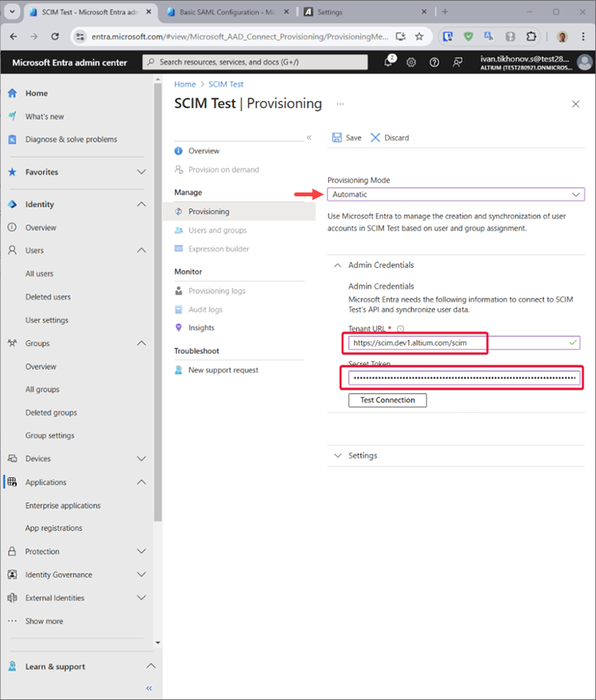Collapse the blade menu with double chevron
This screenshot has height=700, width=596.
(309, 137)
